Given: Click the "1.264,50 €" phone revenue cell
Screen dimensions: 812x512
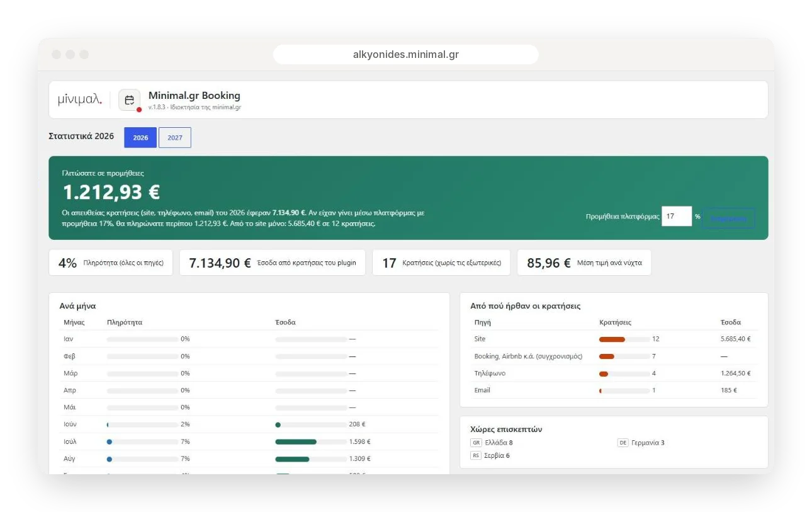Looking at the screenshot, I should pos(736,373).
